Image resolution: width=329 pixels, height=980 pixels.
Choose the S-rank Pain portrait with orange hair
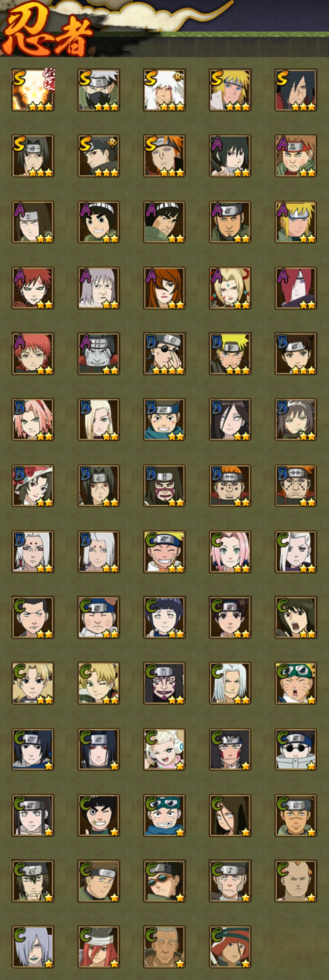pos(164,156)
